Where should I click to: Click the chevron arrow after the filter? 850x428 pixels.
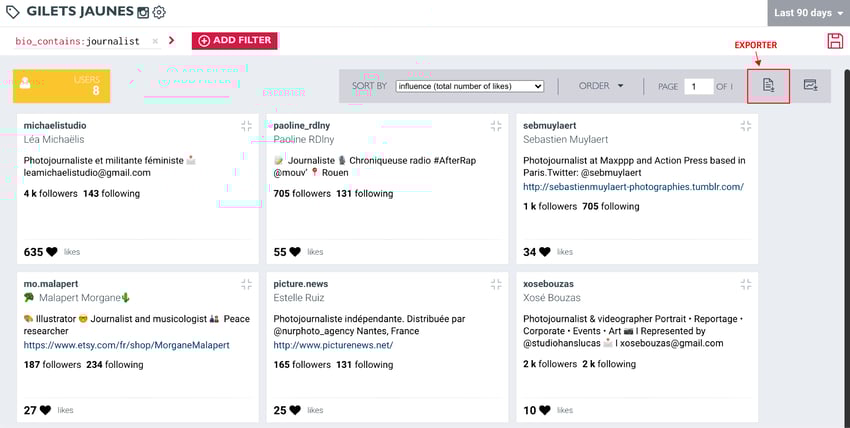(x=171, y=41)
